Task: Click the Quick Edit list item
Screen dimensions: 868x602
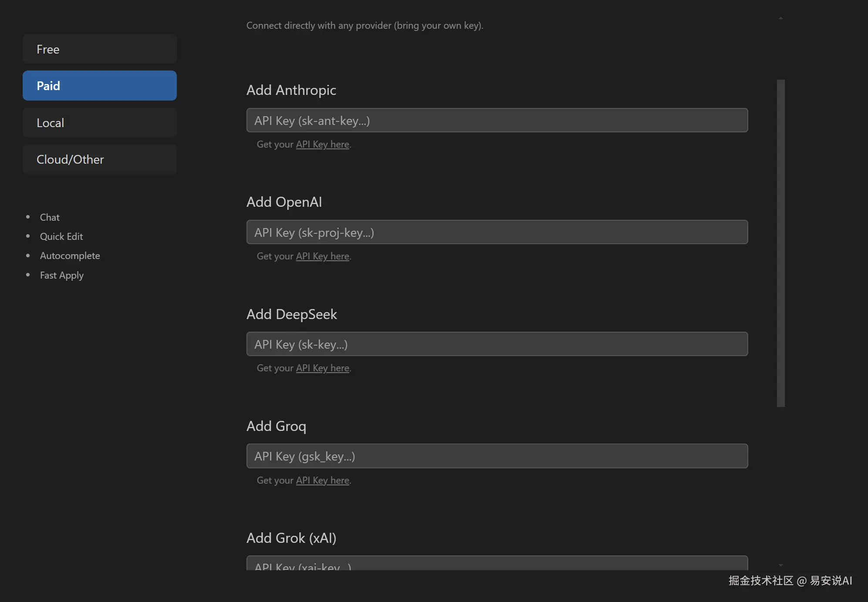Action: (61, 236)
